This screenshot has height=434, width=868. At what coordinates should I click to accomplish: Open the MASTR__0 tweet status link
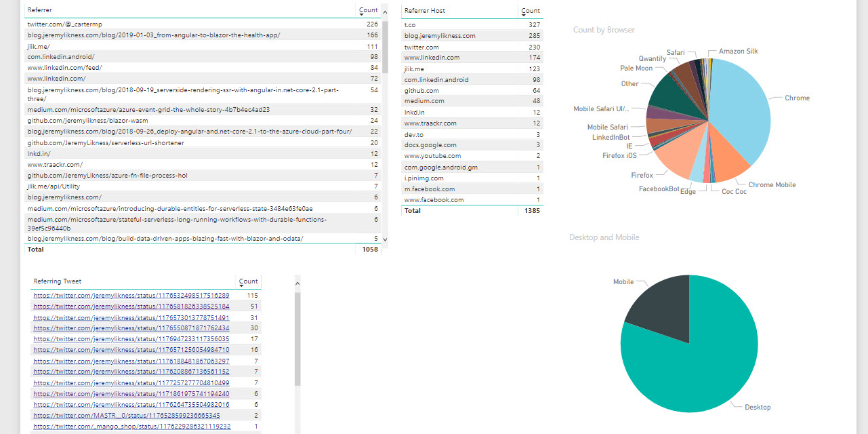pos(127,415)
